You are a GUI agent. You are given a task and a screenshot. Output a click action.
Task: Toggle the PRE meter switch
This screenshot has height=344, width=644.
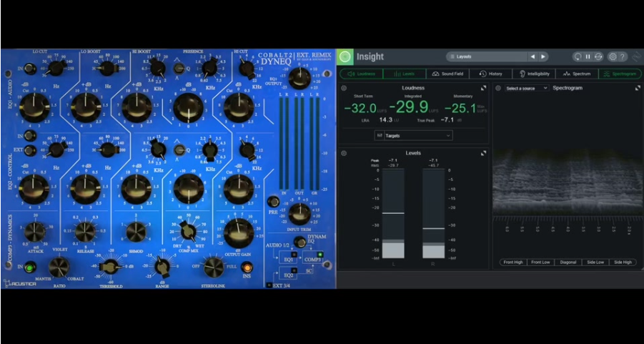pyautogui.click(x=273, y=202)
